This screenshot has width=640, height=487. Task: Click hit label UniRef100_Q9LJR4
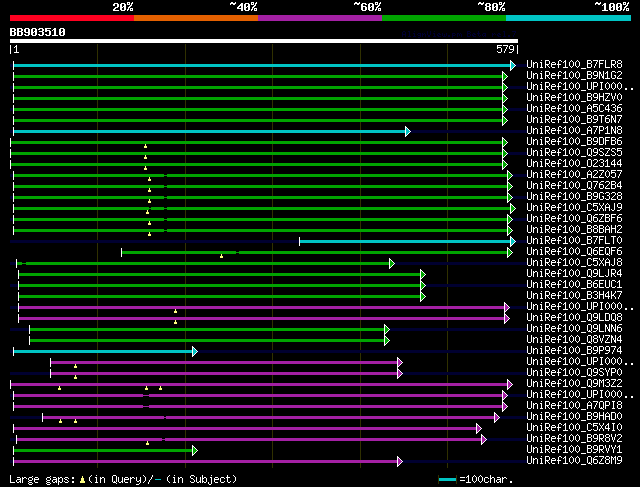point(574,274)
